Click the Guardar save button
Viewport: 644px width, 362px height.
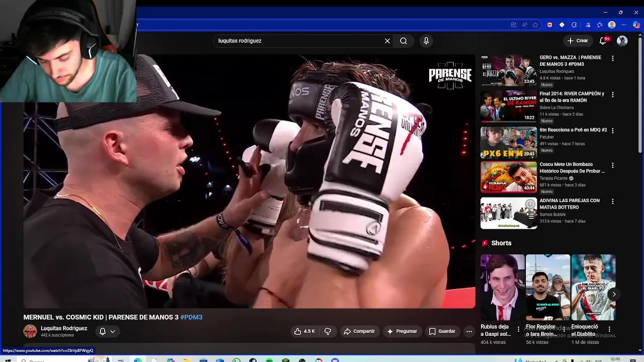point(442,331)
